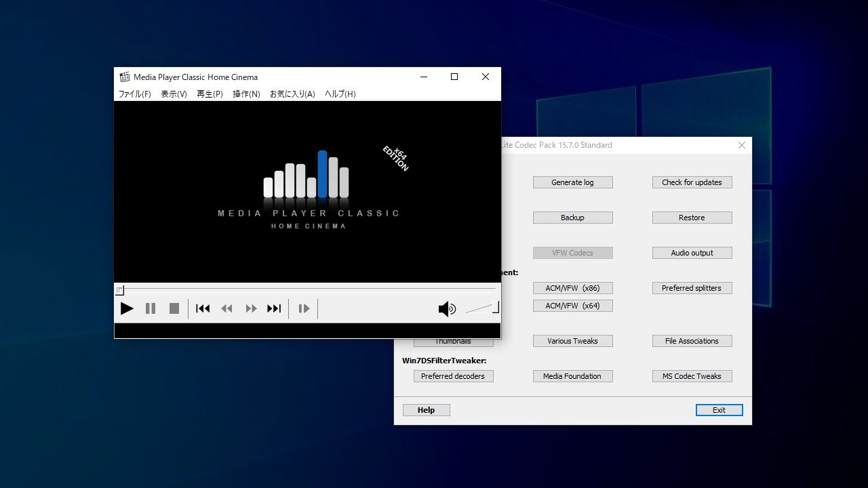Open Preferred decoders
The width and height of the screenshot is (868, 488).
[453, 376]
